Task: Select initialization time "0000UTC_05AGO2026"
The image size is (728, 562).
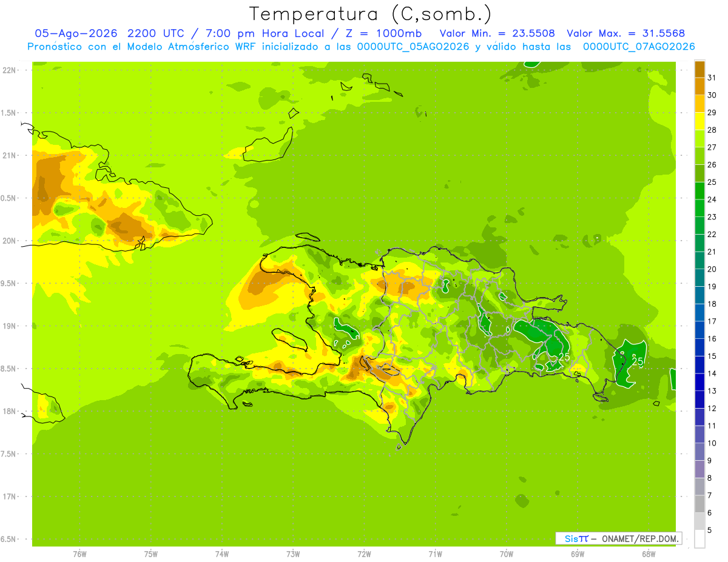Action: (x=414, y=47)
